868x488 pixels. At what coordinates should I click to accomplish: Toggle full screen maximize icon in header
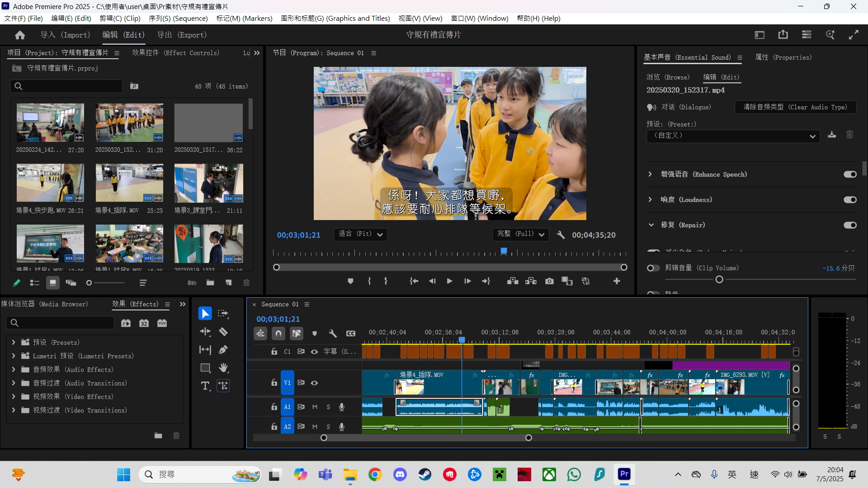854,35
